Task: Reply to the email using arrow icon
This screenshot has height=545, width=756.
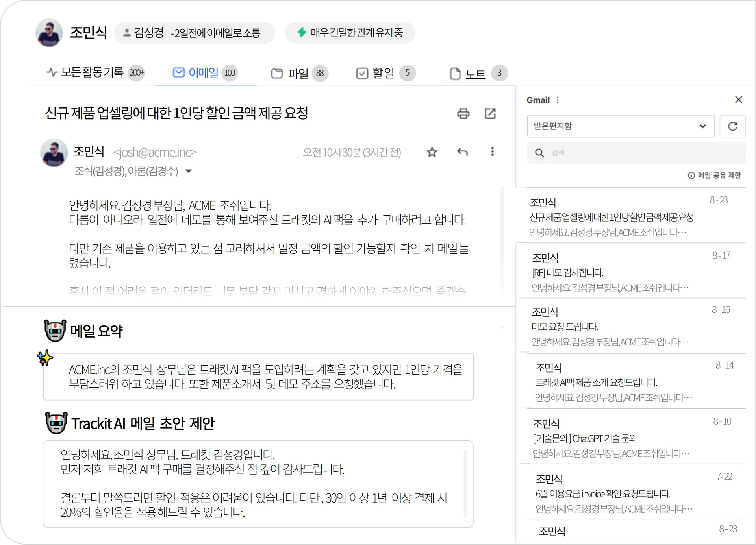Action: click(x=462, y=151)
